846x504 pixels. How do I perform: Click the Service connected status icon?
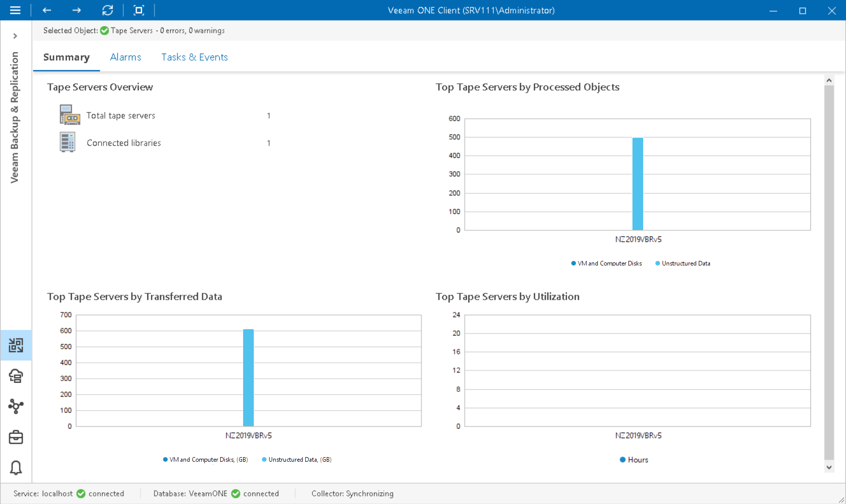click(x=81, y=493)
